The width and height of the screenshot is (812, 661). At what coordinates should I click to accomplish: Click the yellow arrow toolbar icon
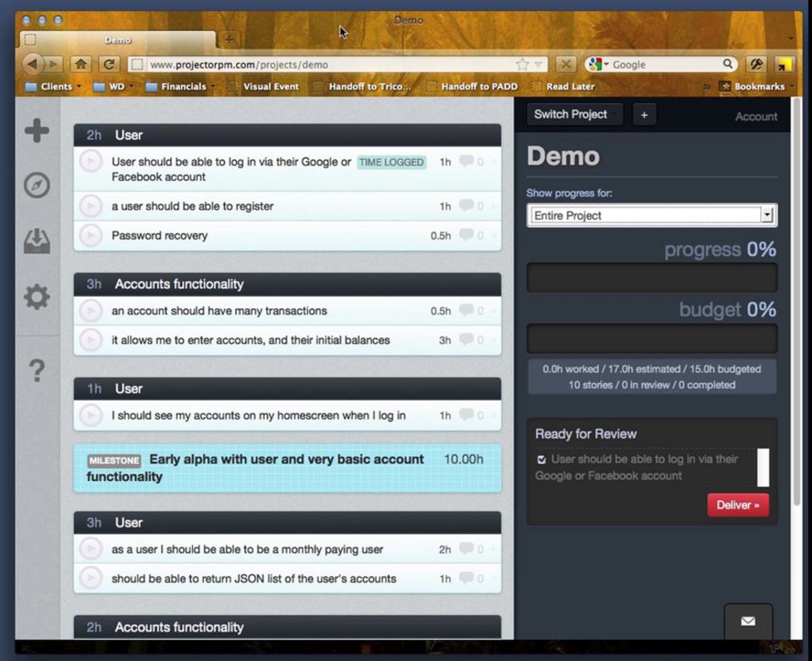coord(784,64)
